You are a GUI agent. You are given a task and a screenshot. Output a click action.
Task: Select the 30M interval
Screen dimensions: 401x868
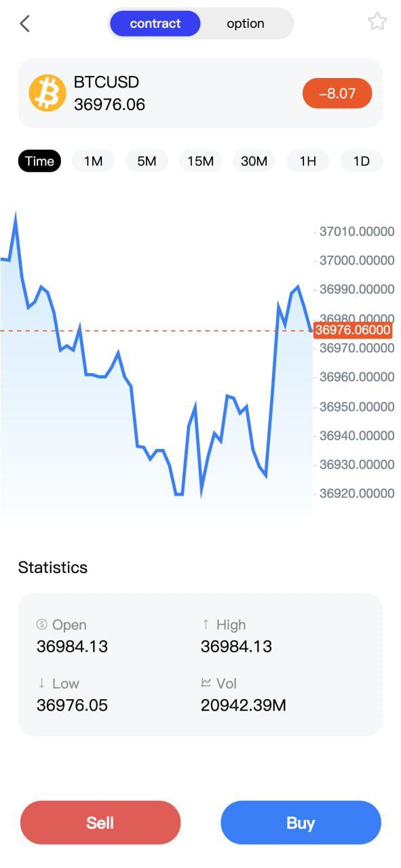point(254,161)
